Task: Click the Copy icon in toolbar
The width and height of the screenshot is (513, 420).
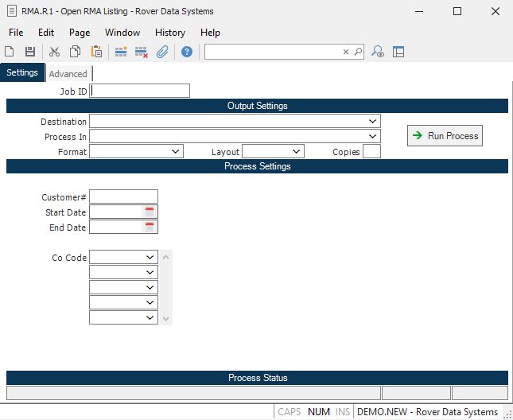Action: click(75, 52)
